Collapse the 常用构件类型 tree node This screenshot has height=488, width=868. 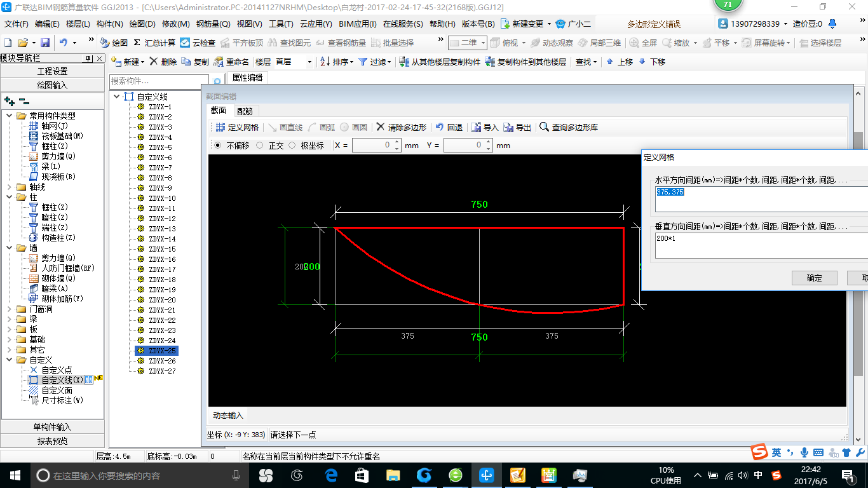point(10,116)
